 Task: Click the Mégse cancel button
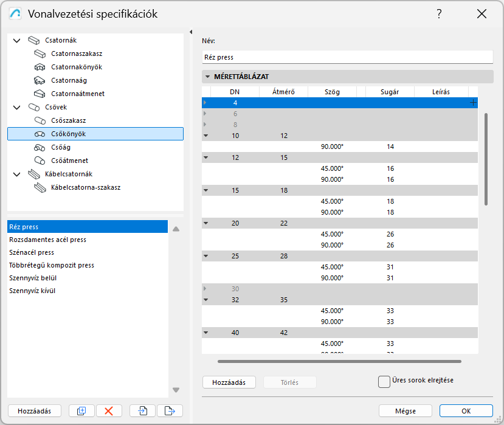[405, 411]
